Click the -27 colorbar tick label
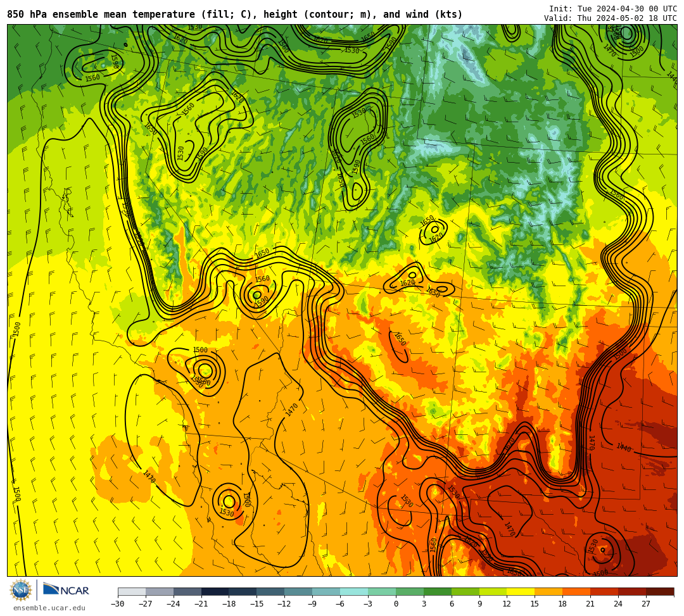Screen dimensions: 684x616 pyautogui.click(x=146, y=604)
